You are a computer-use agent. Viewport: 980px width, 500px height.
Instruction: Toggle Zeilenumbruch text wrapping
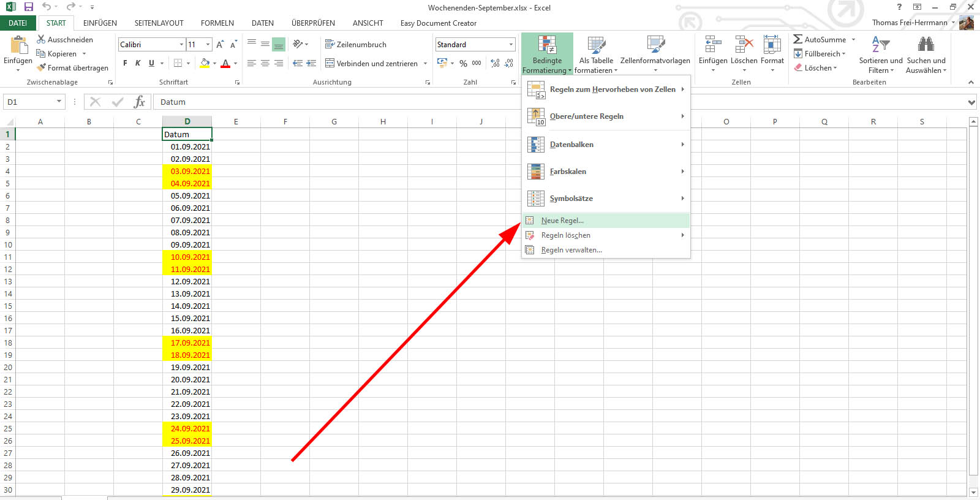pyautogui.click(x=356, y=45)
